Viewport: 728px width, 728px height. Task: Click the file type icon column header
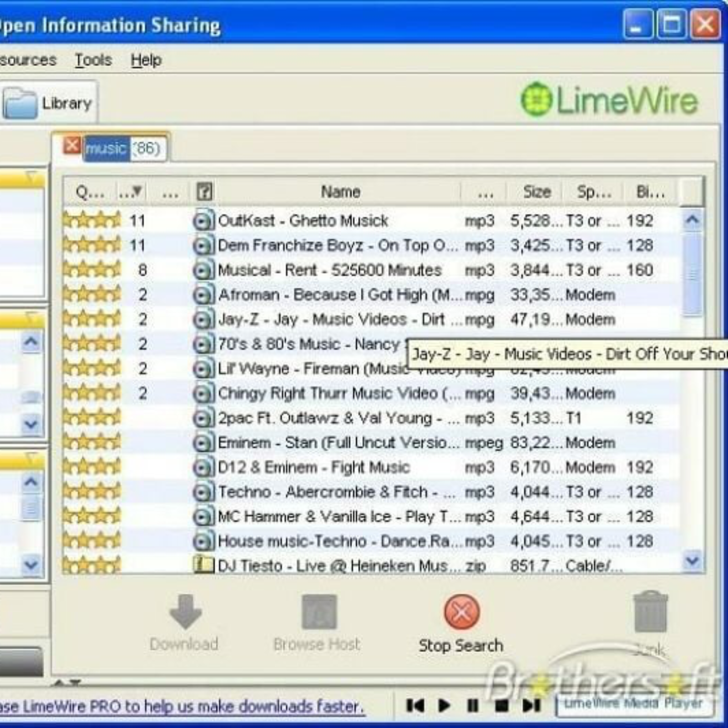(x=204, y=192)
